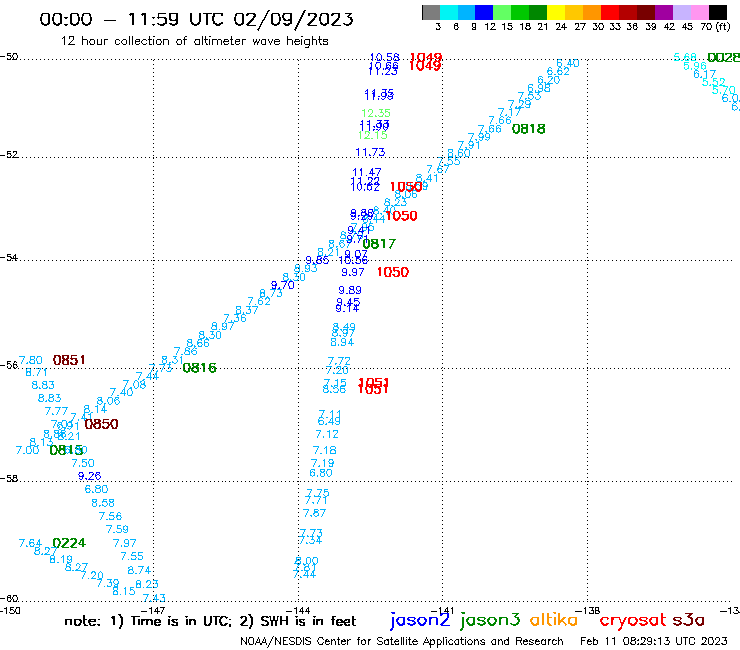Viewport: 740px width, 650px height.
Task: Click the 7.62 wave height value
Action: click(259, 301)
